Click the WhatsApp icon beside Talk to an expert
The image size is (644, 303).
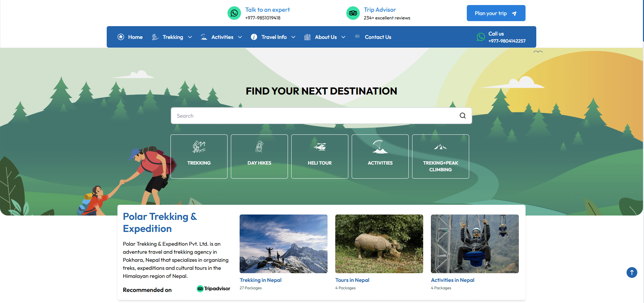[x=234, y=13]
